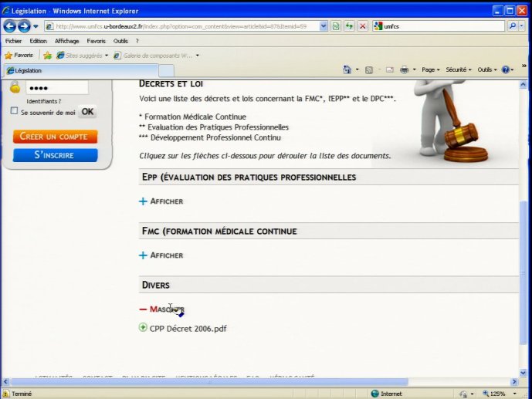Click the Internet Explorer title bar icon
Screen dimensions: 532x399
5,11
